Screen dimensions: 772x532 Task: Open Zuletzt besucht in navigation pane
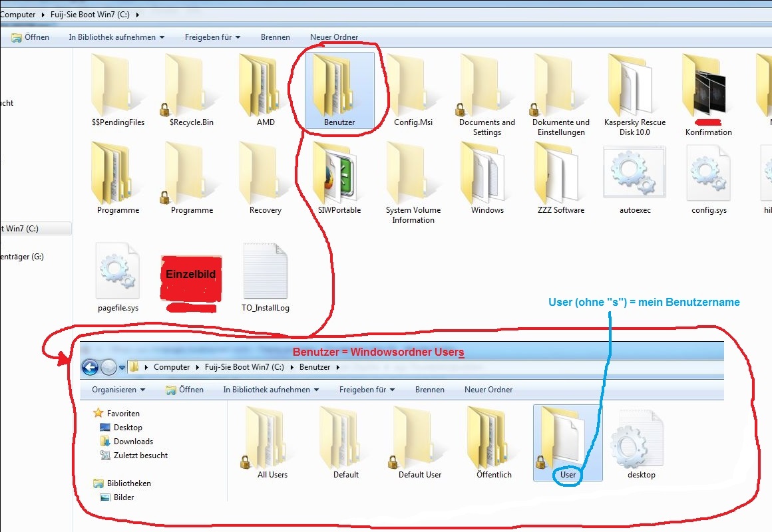(x=134, y=456)
